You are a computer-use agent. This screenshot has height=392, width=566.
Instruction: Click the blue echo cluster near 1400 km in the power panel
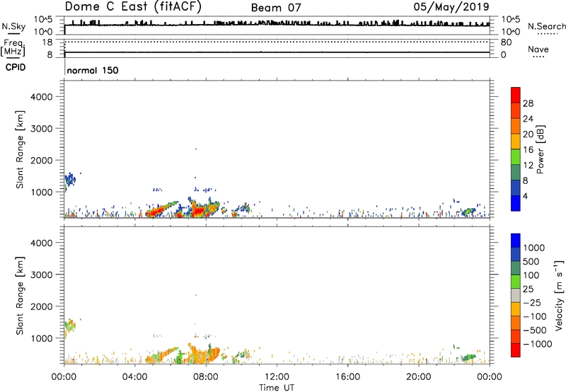click(70, 179)
